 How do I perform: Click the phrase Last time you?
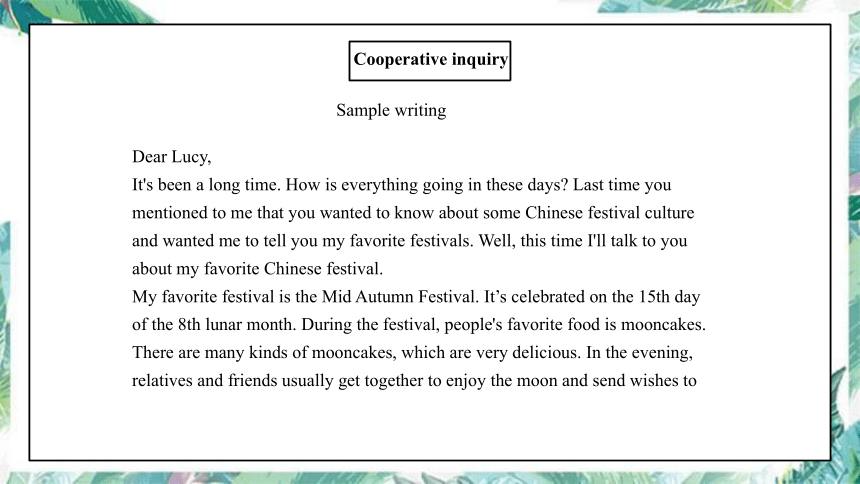click(622, 185)
